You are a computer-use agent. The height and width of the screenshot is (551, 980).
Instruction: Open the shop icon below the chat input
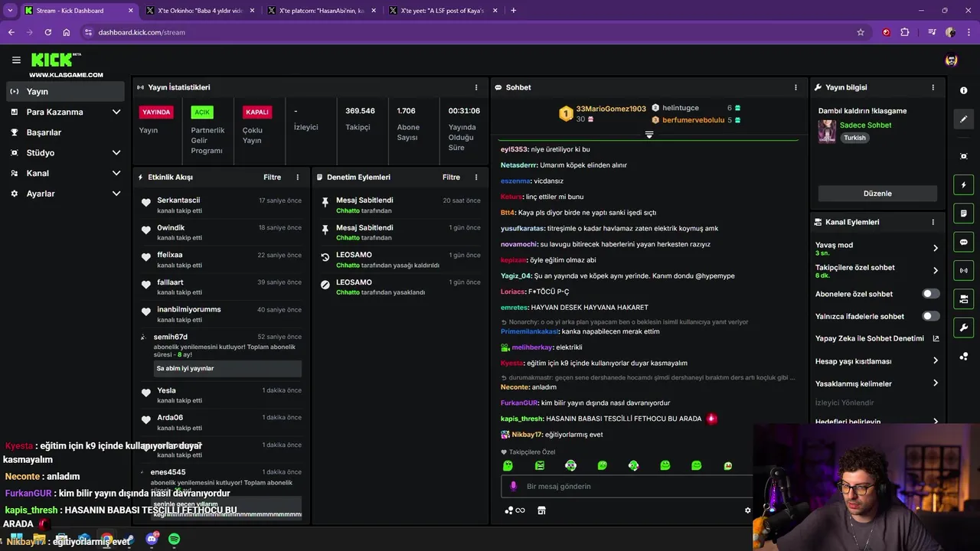(541, 510)
